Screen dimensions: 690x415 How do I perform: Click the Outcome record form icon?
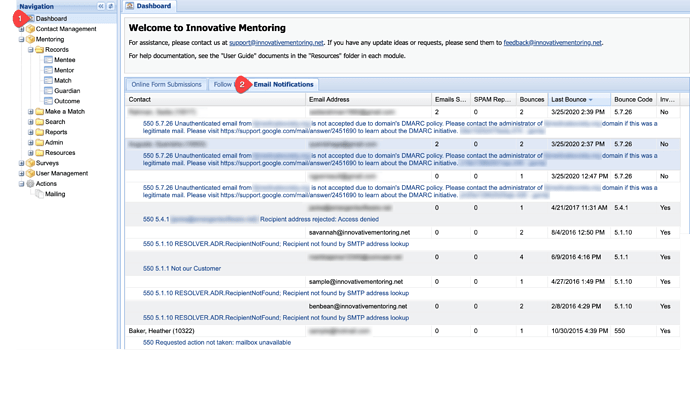pos(48,101)
